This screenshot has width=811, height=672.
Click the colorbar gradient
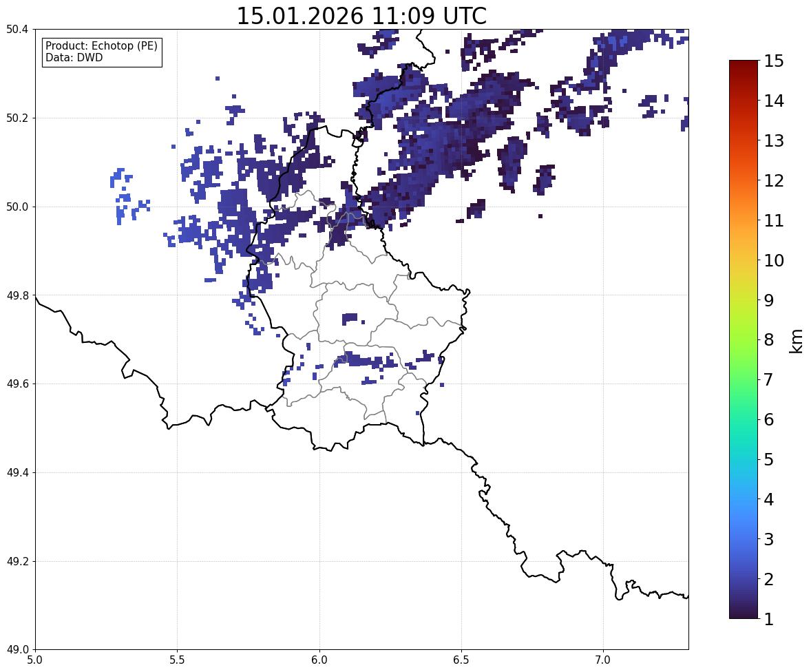click(x=744, y=339)
